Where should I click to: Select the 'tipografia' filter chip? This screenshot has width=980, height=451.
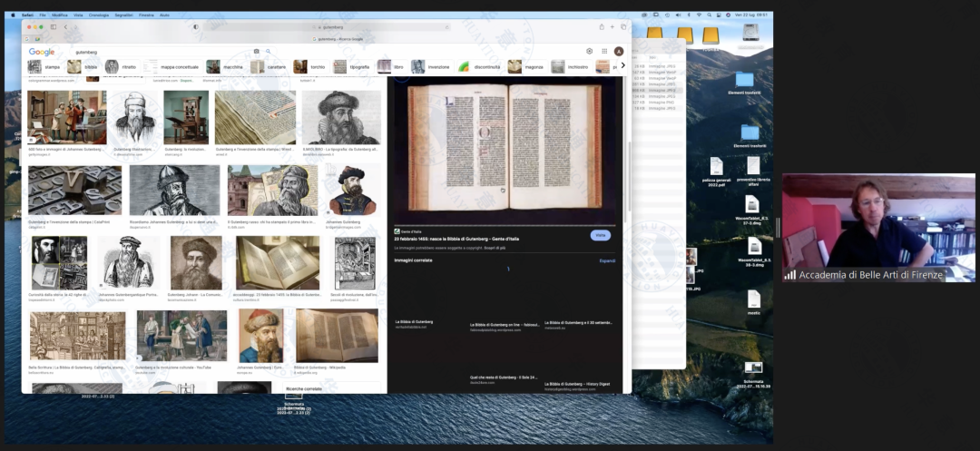[x=352, y=67]
